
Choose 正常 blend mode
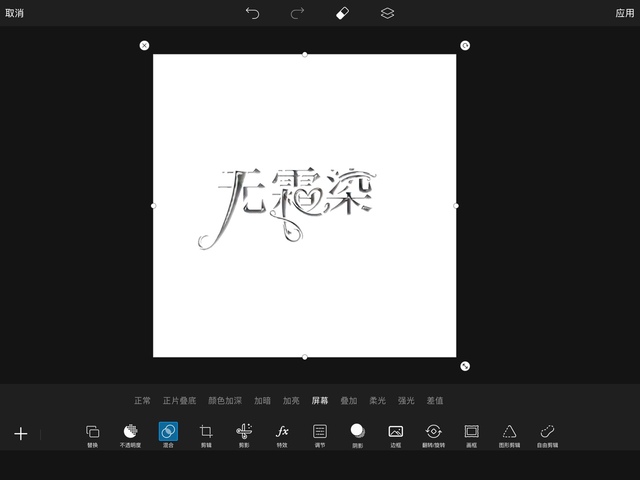[143, 401]
